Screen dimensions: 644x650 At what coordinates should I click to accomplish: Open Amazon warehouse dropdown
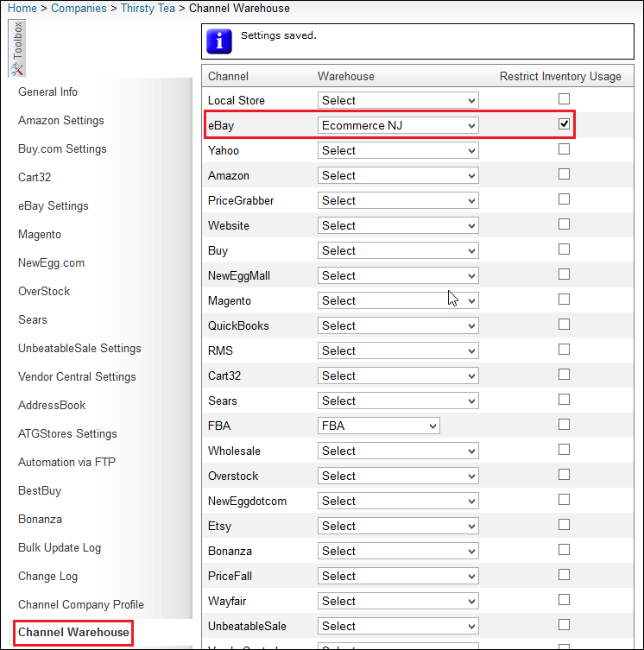[x=398, y=175]
